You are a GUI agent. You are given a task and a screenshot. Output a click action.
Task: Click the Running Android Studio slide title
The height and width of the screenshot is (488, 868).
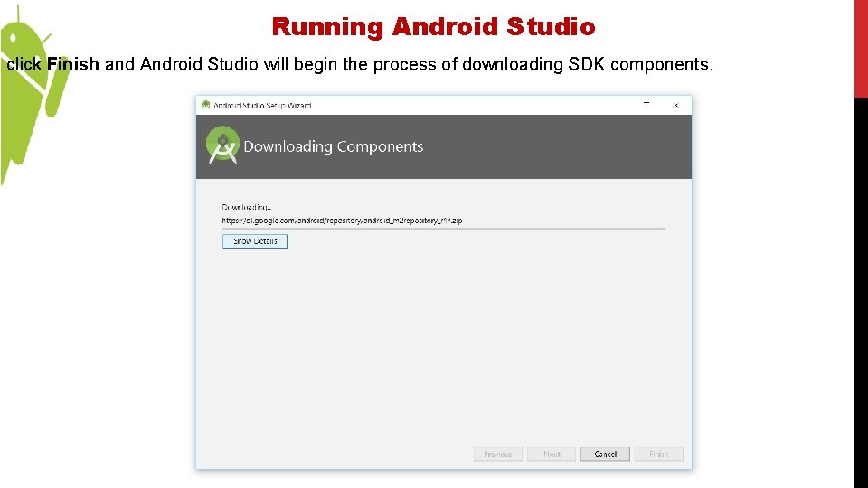pos(433,26)
